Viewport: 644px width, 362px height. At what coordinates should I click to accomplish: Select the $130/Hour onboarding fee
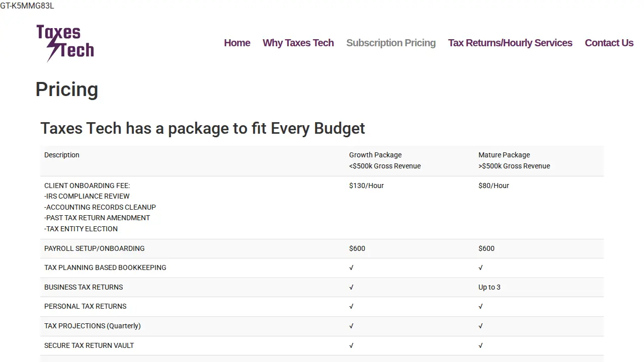[366, 186]
